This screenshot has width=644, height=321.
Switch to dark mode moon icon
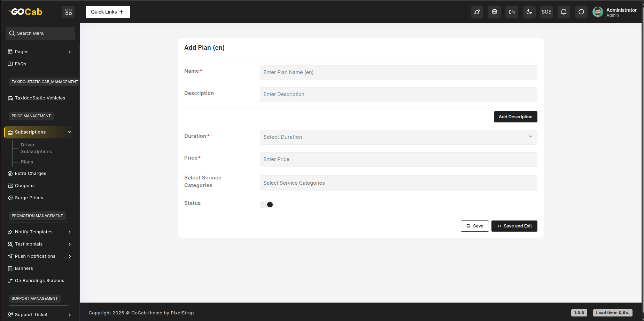coord(529,12)
